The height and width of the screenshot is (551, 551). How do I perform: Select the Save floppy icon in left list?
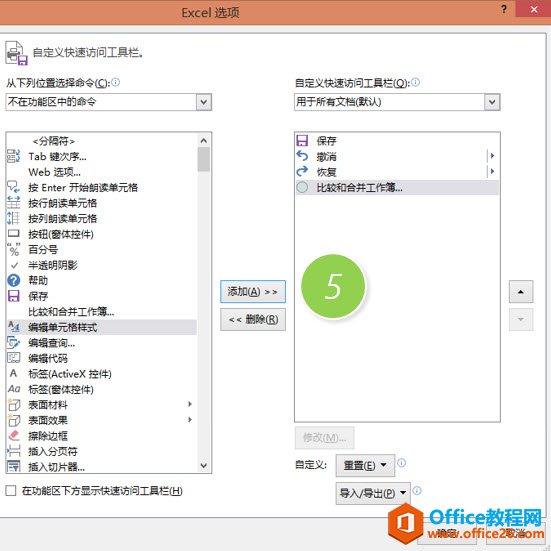point(14,296)
